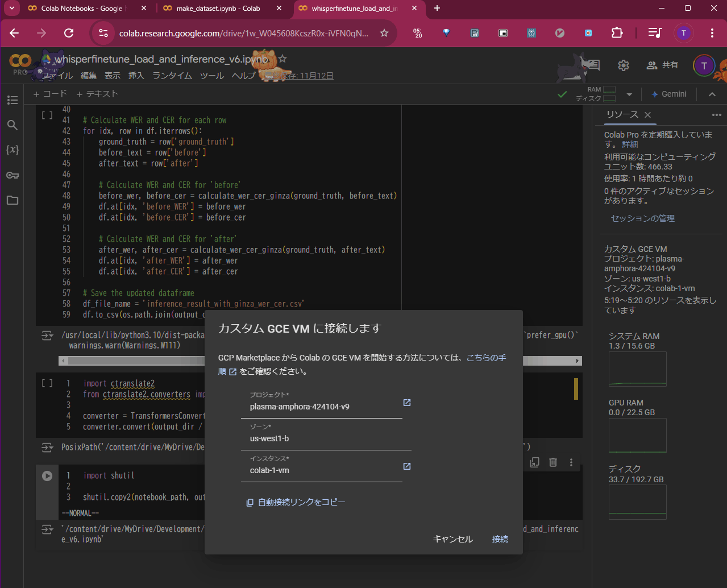This screenshot has width=727, height=588.
Task: Click the run bracket of WER/CER cell
Action: coord(47,115)
